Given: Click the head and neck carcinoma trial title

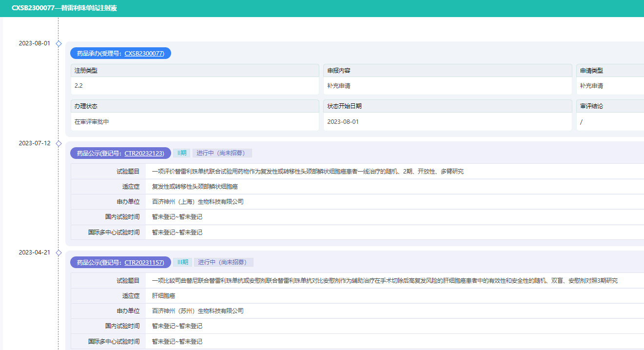Looking at the screenshot, I should pyautogui.click(x=308, y=172).
